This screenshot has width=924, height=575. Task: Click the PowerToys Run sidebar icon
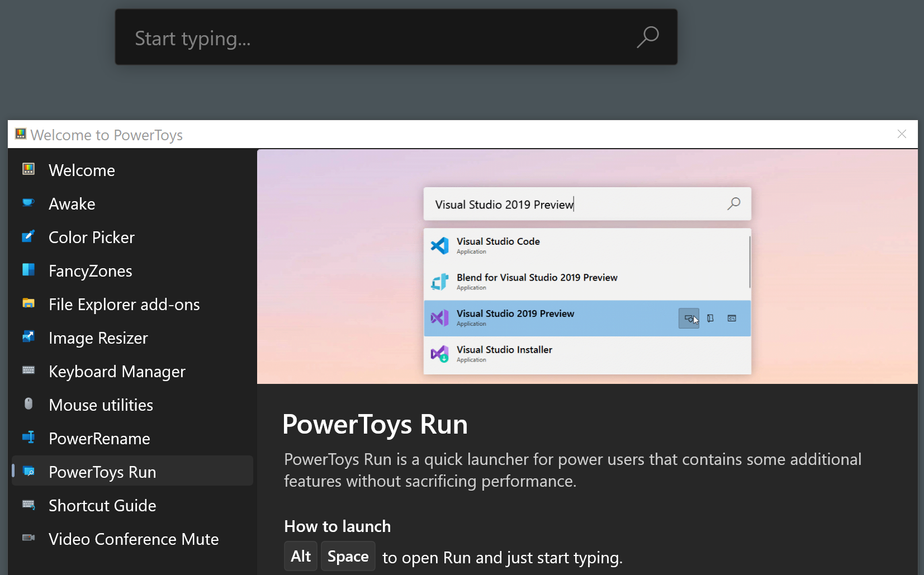[x=29, y=471]
